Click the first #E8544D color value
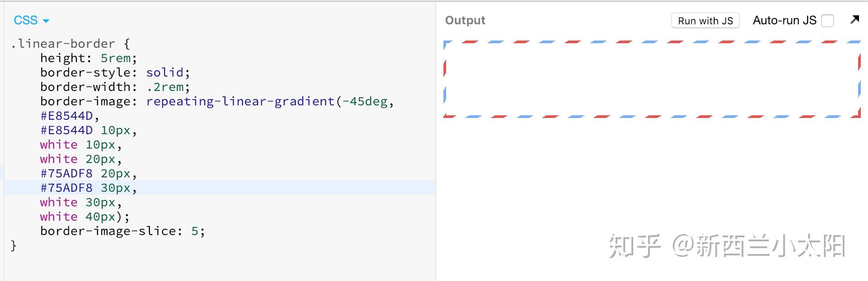Screen dimensions: 868x281 coord(67,116)
